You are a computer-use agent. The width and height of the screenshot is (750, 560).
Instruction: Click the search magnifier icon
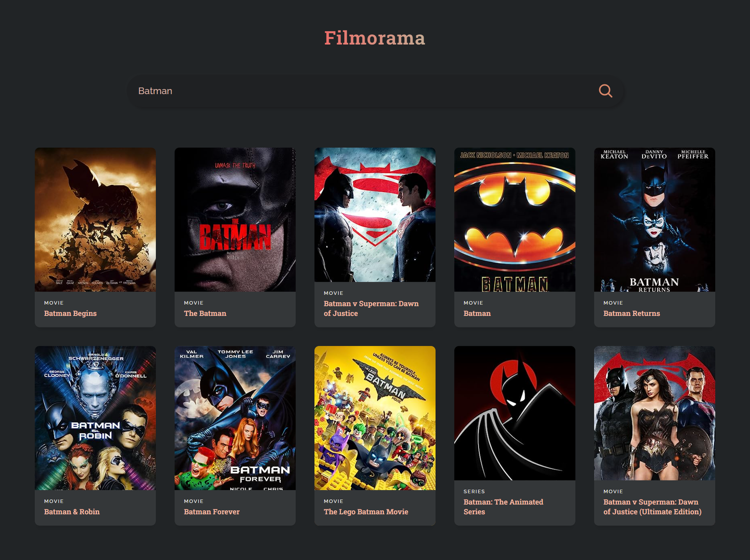tap(605, 90)
